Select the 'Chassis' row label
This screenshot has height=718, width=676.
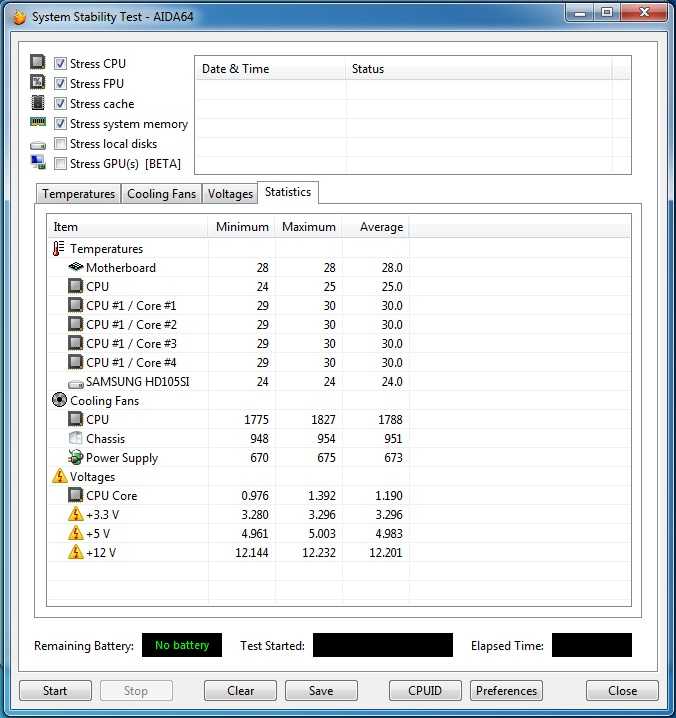point(105,439)
